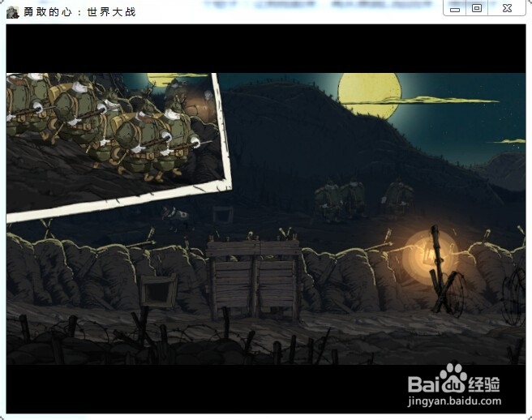Click the small wooden sign board on the trench wall
532x420 pixels.
coord(158,291)
